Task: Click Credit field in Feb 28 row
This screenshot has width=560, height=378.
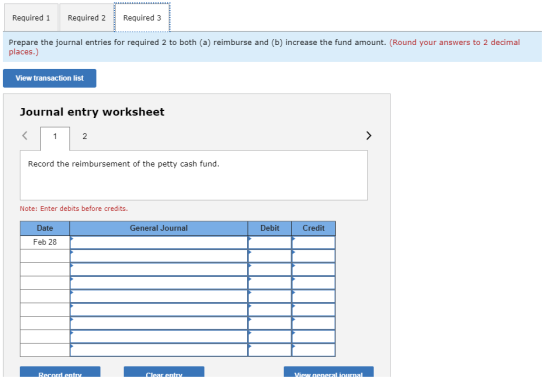Action: (x=314, y=243)
